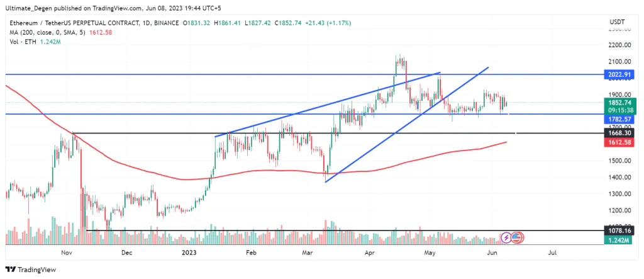Viewport: 644px width, 279px height.
Task: Click the Nov label on the time axis
Action: (x=65, y=253)
